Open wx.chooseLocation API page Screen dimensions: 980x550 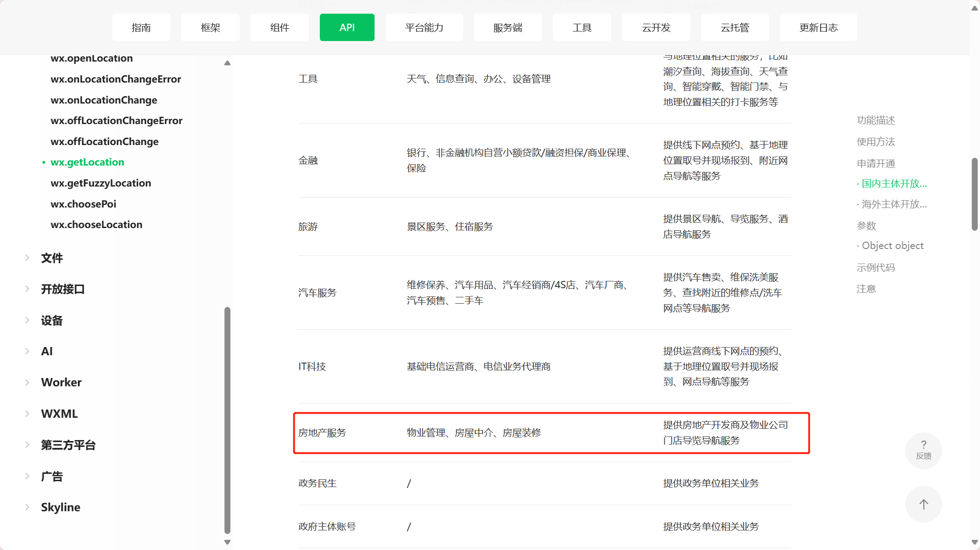click(96, 224)
